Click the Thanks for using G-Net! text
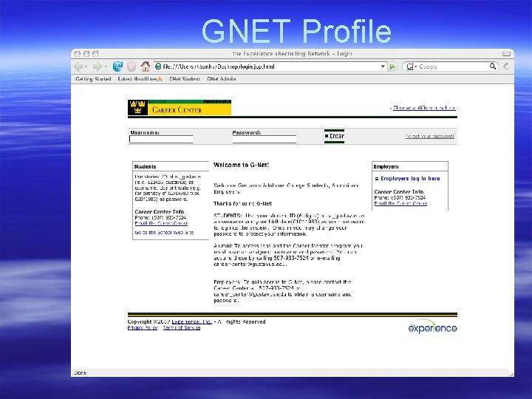 point(242,204)
